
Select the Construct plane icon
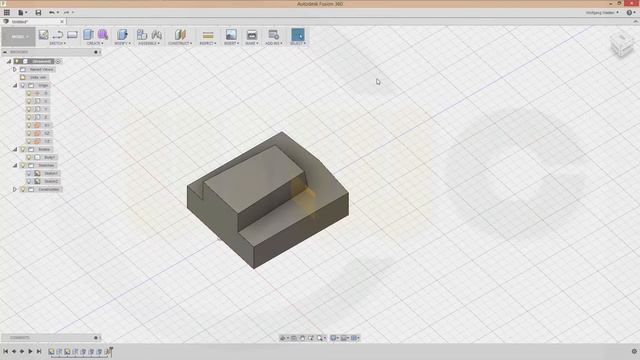180,35
